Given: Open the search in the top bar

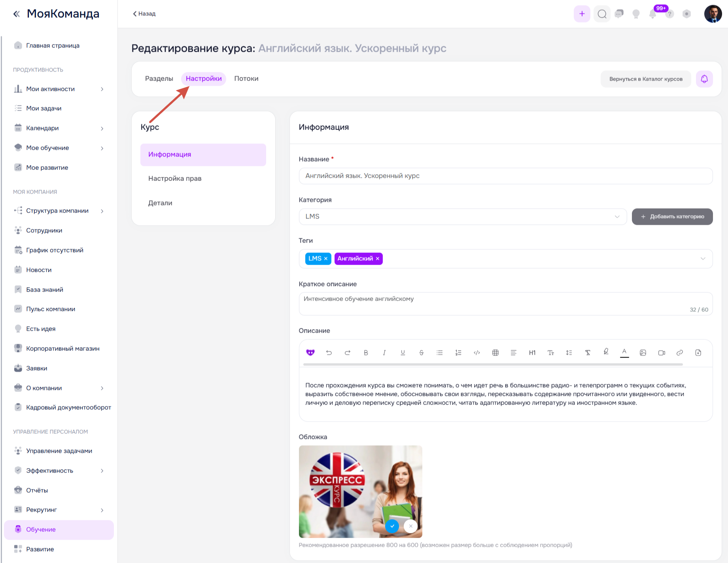Looking at the screenshot, I should 602,14.
